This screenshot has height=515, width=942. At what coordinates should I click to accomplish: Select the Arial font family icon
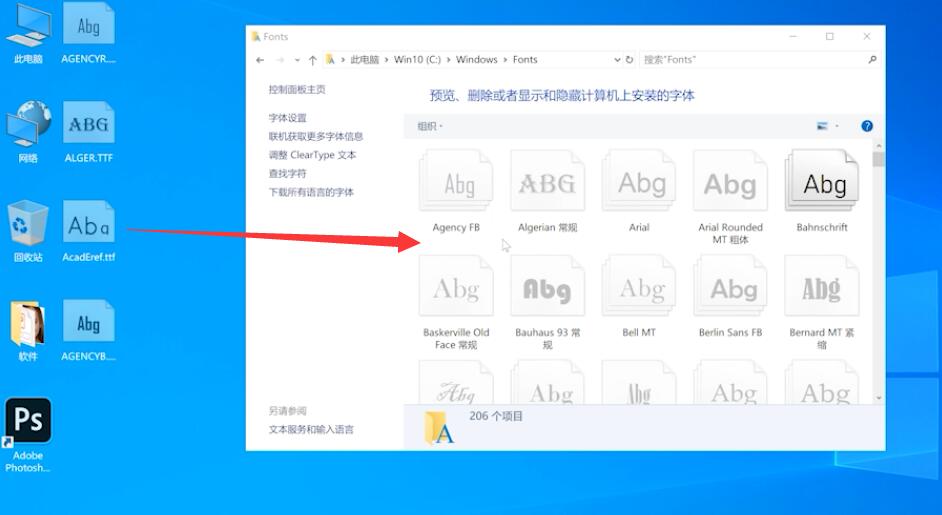[x=639, y=181]
